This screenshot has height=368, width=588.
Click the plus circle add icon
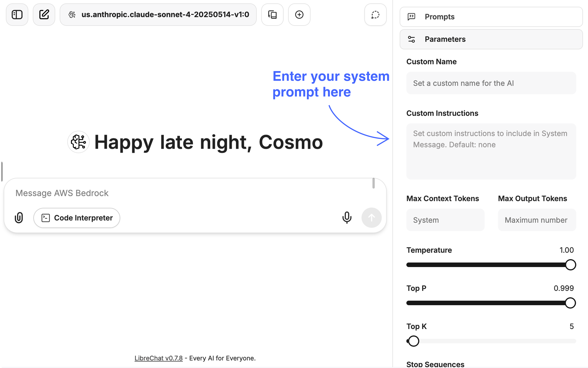pyautogui.click(x=299, y=15)
